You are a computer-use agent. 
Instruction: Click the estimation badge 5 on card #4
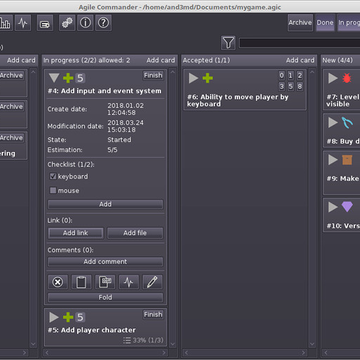tap(80, 78)
